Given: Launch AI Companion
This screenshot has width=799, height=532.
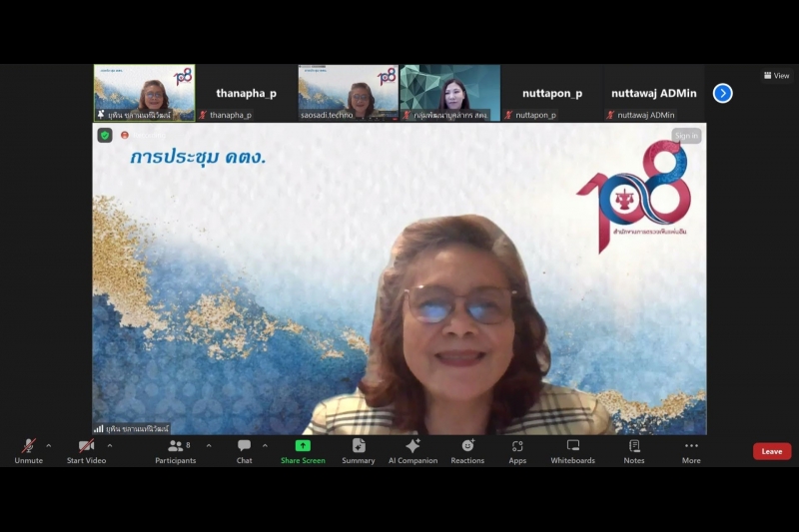Looking at the screenshot, I should click(x=412, y=450).
